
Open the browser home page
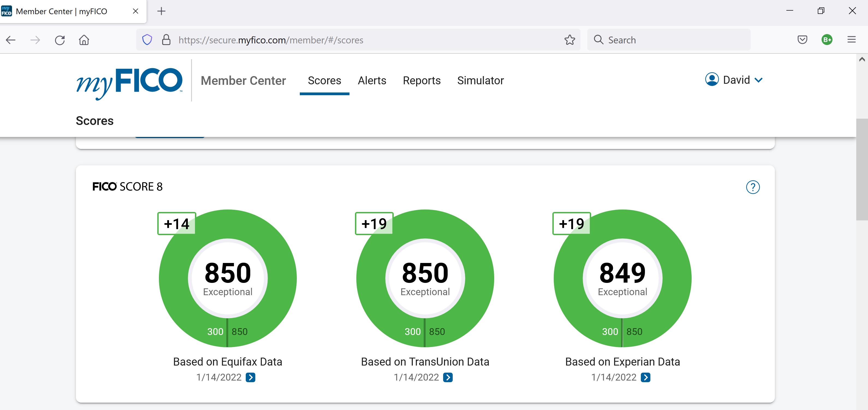[84, 40]
